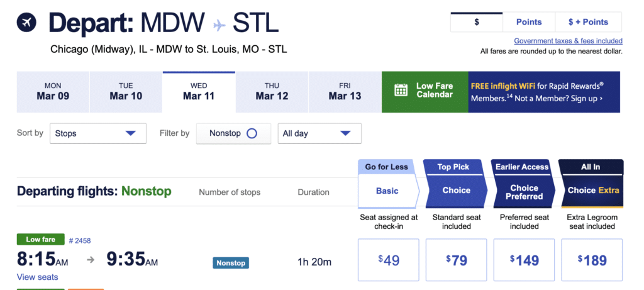
Task: Click the airplane icon beside Depart
Action: (26, 23)
